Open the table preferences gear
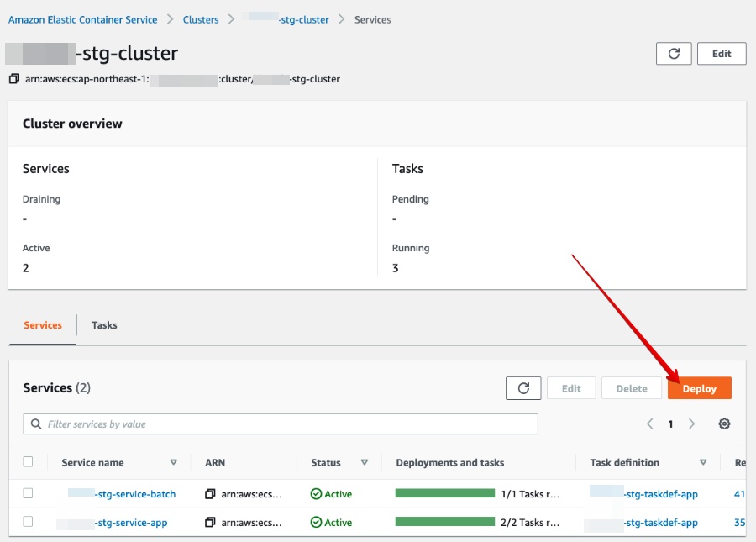Screen dimensions: 756x542 click(723, 424)
